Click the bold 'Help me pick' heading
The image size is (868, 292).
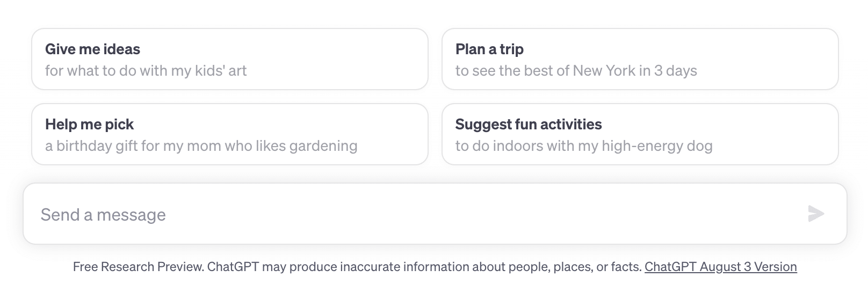point(89,125)
